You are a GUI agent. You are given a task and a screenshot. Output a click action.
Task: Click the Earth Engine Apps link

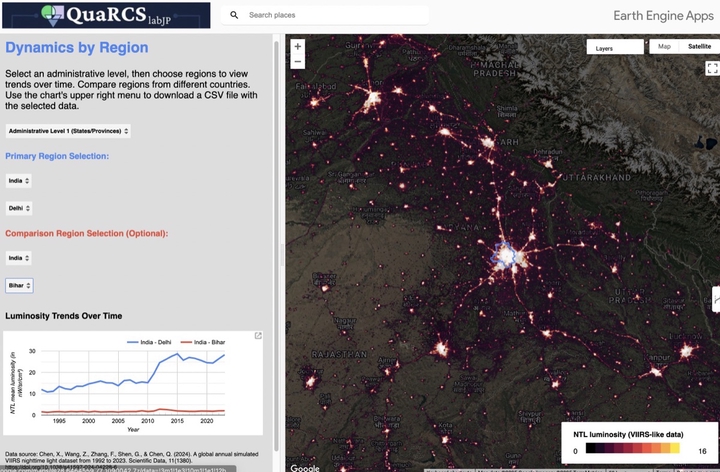663,16
